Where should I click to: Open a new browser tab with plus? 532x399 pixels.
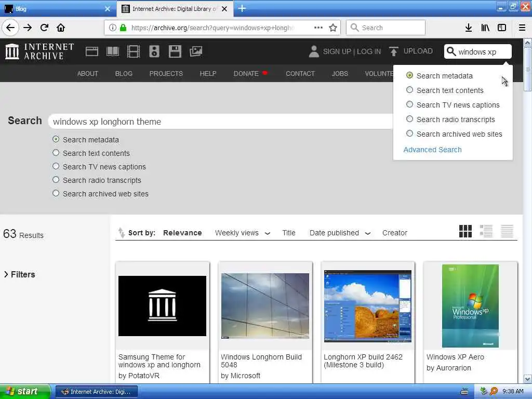click(242, 8)
